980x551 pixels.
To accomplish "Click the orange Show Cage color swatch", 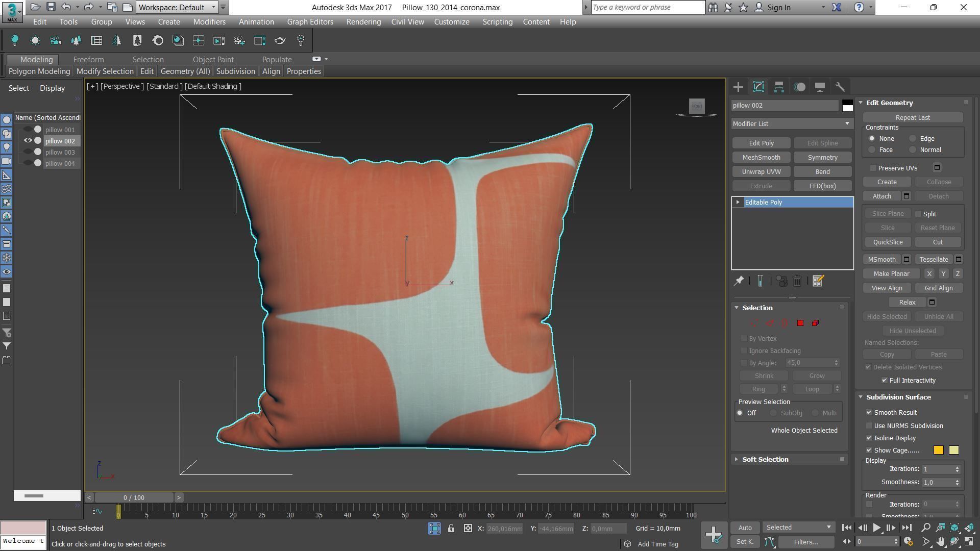I will coord(938,450).
